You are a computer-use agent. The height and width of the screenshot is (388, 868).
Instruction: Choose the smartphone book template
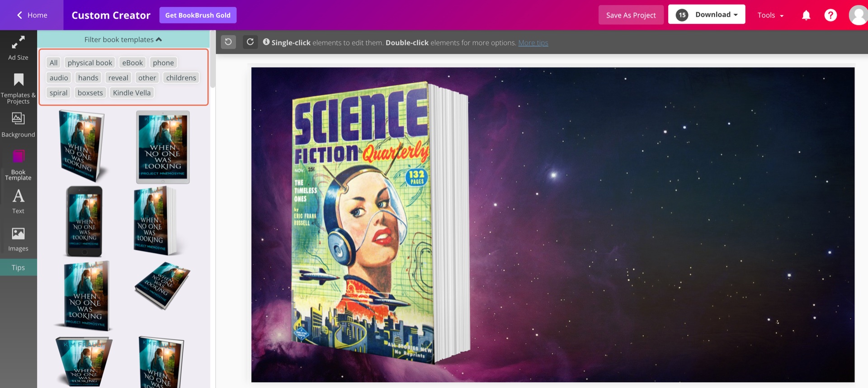[85, 221]
